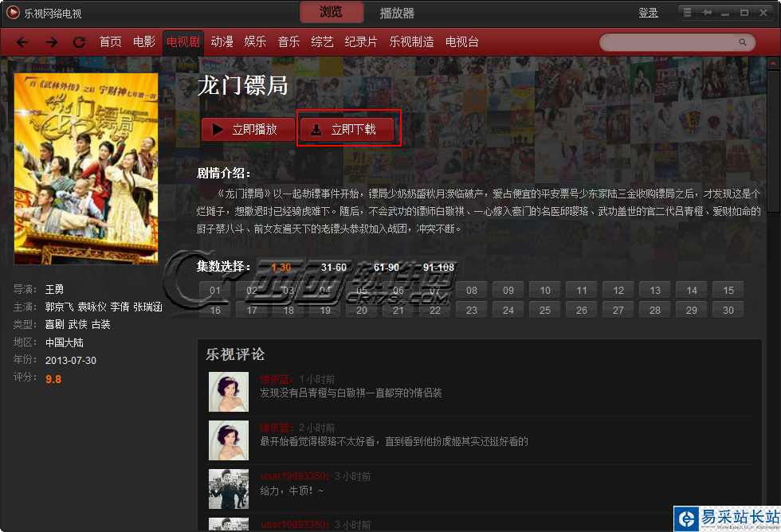Select episode range 31-60
Image resolution: width=781 pixels, height=532 pixels.
(334, 268)
